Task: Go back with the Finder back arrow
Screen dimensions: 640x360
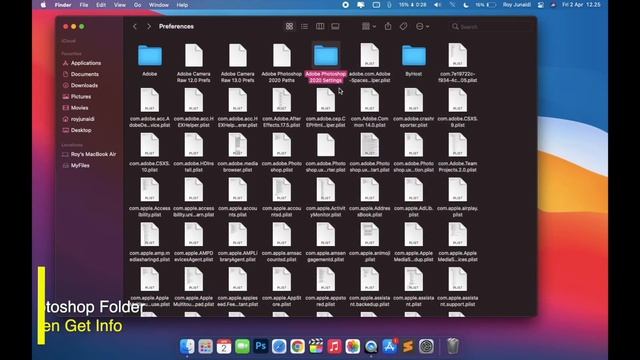Action: click(x=135, y=27)
